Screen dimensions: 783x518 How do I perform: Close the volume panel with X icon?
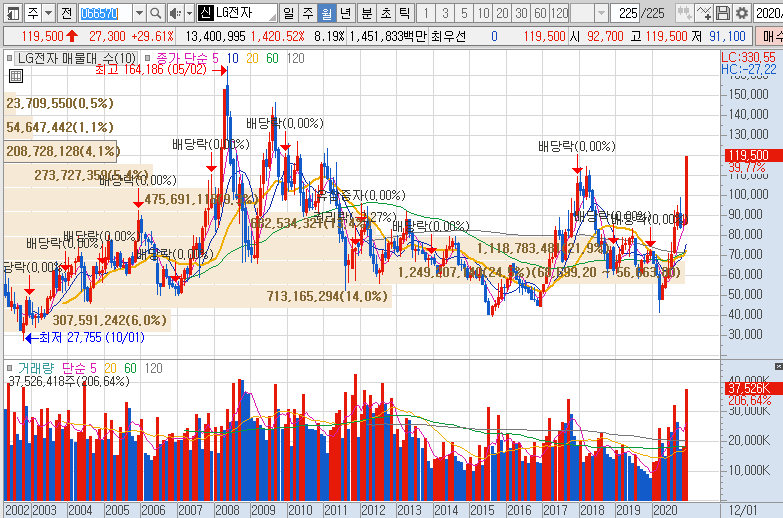[778, 367]
